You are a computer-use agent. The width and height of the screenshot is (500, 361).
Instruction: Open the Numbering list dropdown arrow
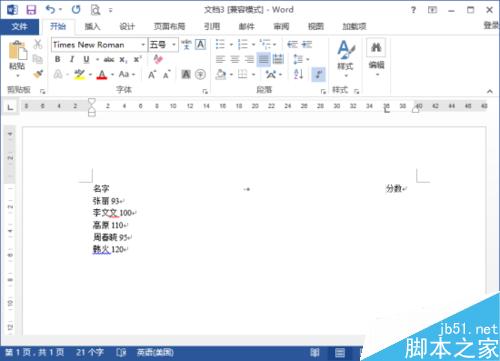(x=253, y=44)
